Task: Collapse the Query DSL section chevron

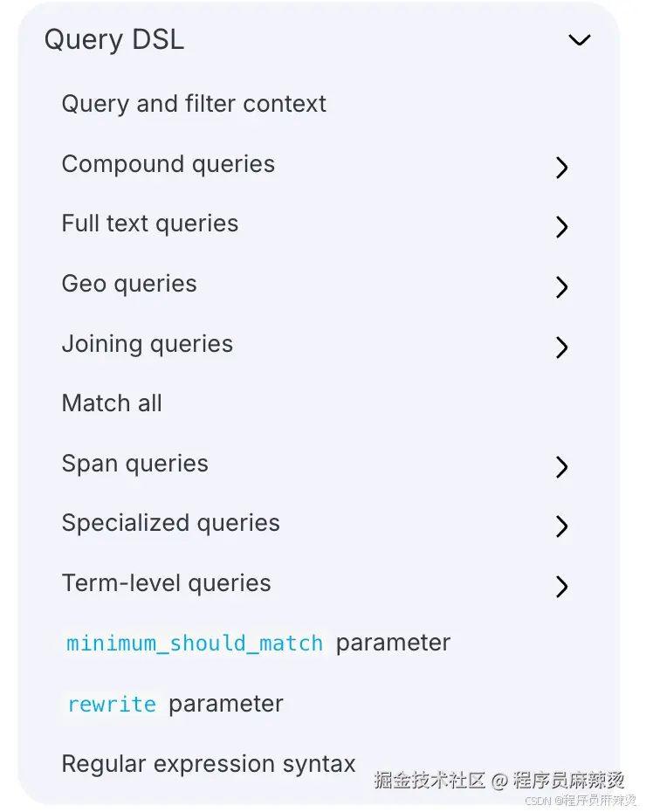Action: coord(580,40)
